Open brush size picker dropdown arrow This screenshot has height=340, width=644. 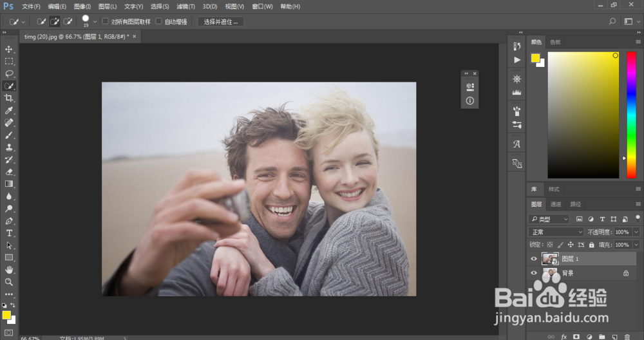point(95,21)
